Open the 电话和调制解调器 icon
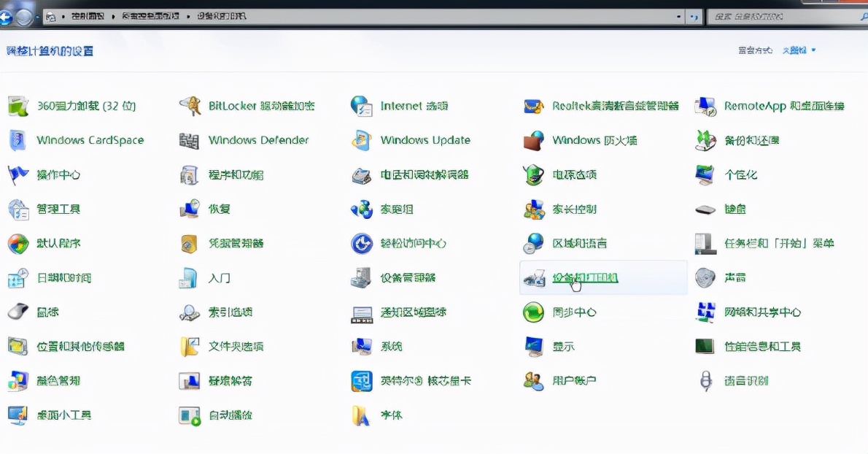Viewport: 868px width, 454px height. (362, 175)
